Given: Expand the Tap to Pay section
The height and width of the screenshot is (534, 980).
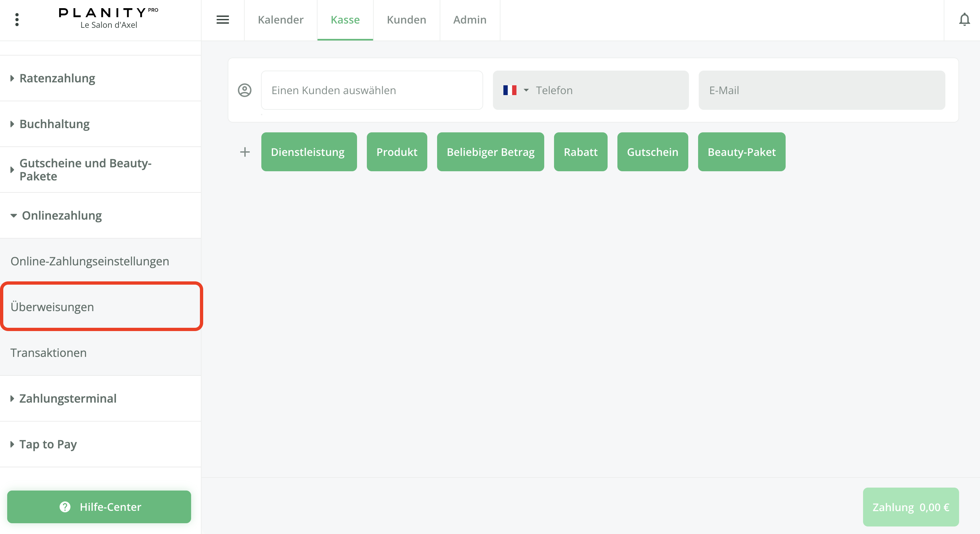Looking at the screenshot, I should point(48,444).
